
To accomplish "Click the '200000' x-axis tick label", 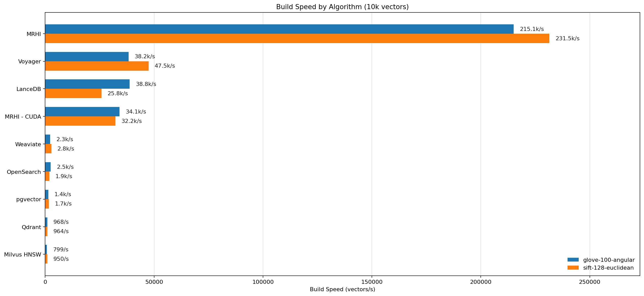I will 481,282.
